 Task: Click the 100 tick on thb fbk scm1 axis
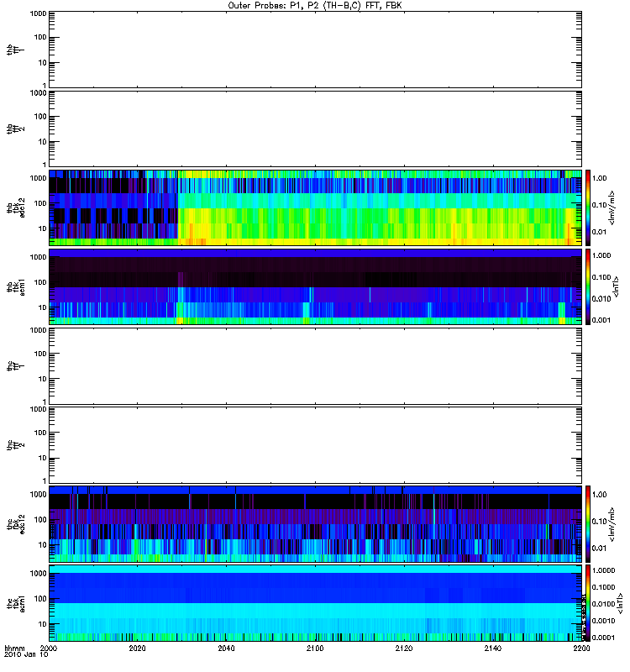42,282
